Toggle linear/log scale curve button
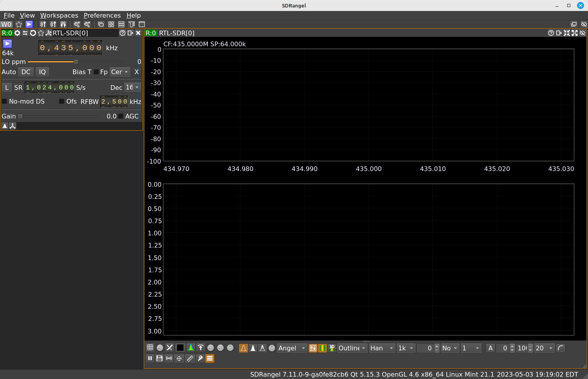588x379 pixels. 561,348
